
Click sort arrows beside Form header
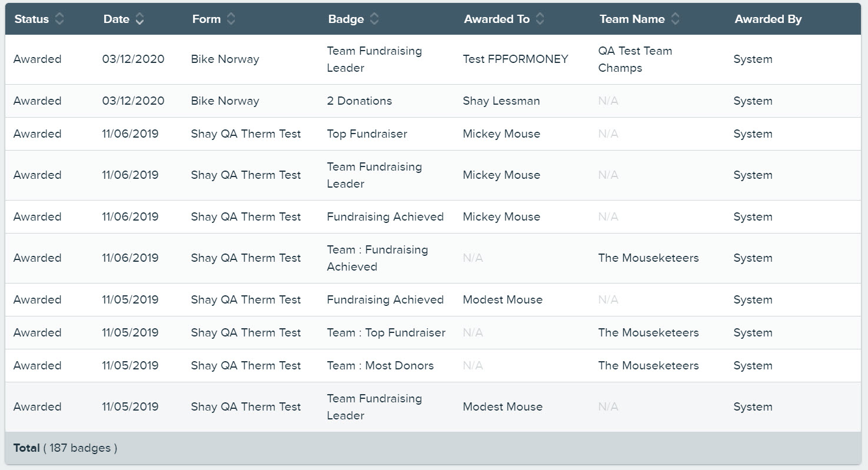231,19
